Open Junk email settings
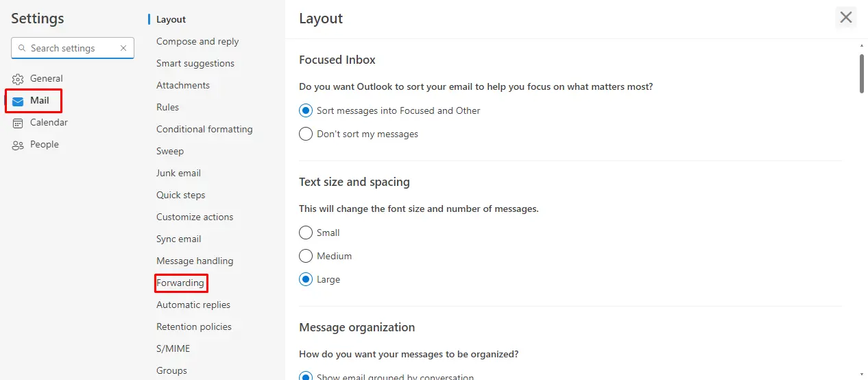Viewport: 868px width, 380px height. coord(178,174)
